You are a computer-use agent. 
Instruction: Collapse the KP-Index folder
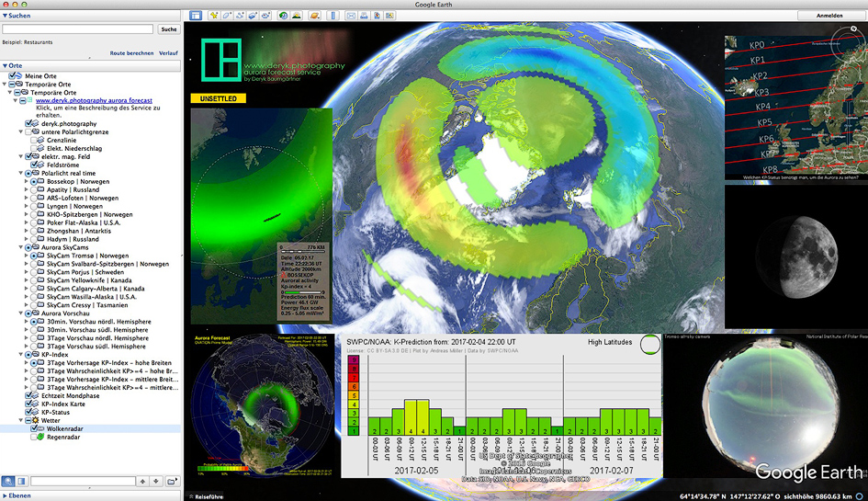[21, 354]
